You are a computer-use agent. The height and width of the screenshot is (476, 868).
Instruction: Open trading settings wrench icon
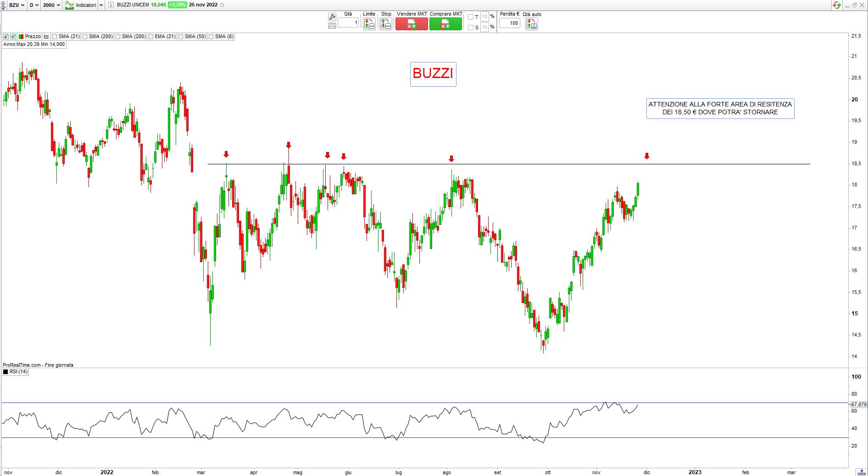coord(332,17)
